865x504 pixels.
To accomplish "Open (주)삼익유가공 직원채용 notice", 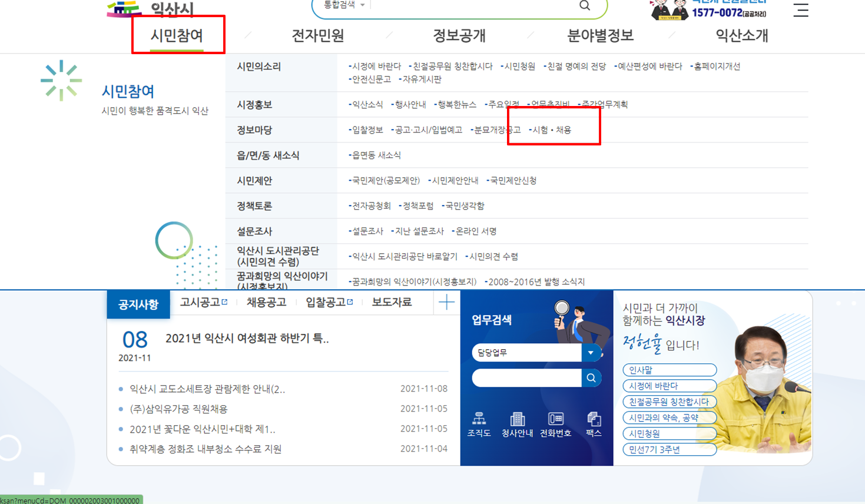I will click(178, 409).
